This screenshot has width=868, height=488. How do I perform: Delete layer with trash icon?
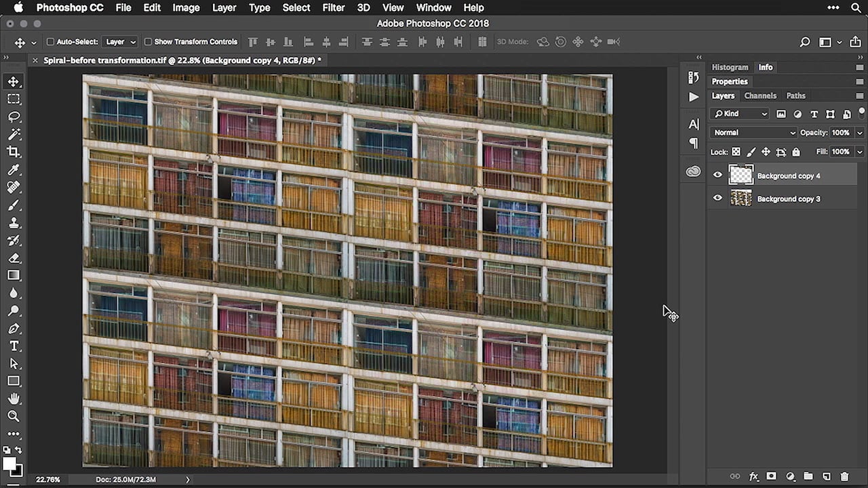click(x=844, y=476)
